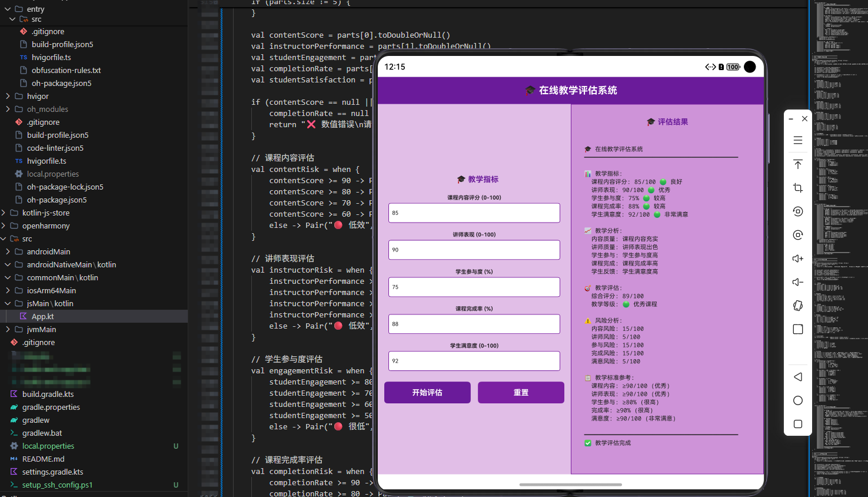Click the 教学评估完成 status line

click(x=607, y=443)
